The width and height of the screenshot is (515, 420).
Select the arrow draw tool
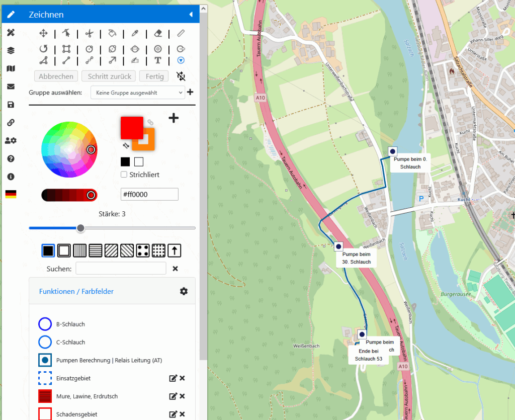pyautogui.click(x=112, y=60)
